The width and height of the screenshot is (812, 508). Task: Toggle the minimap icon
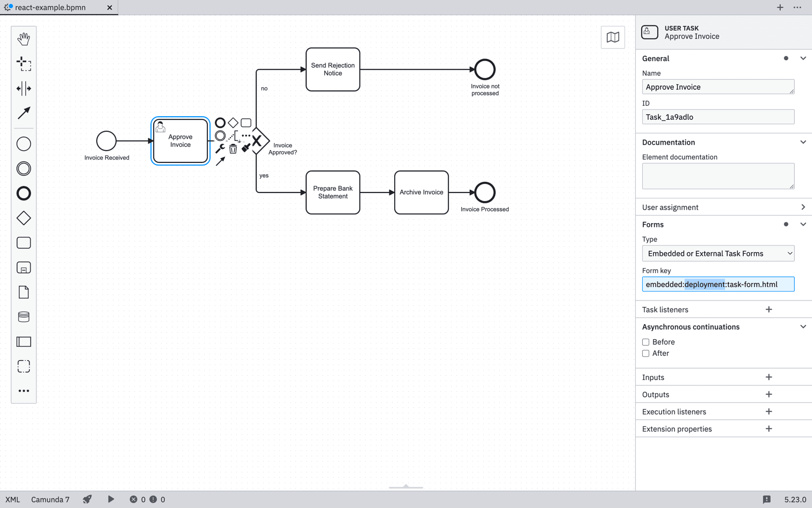tap(613, 37)
